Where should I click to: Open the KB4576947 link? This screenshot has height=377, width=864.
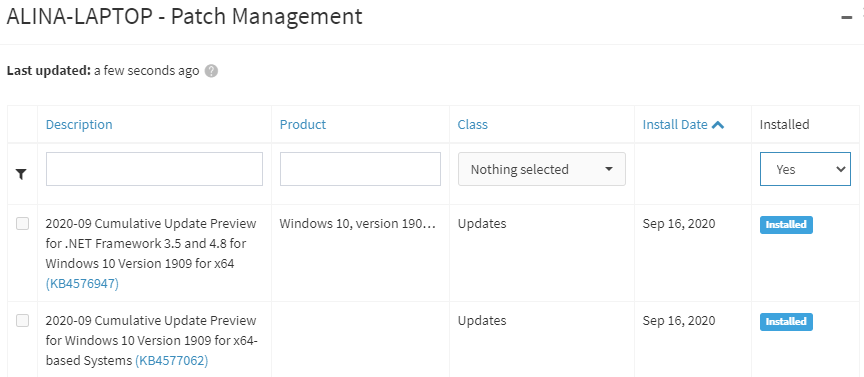82,284
